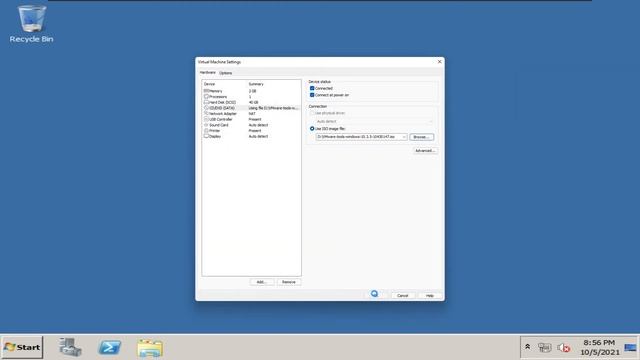Click the Browse button
The height and width of the screenshot is (360, 640).
pos(422,137)
